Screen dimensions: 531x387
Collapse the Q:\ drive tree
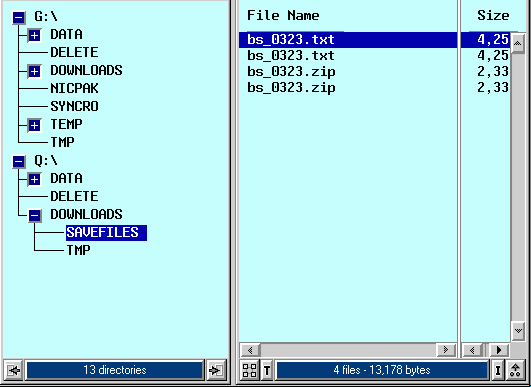[x=19, y=162]
